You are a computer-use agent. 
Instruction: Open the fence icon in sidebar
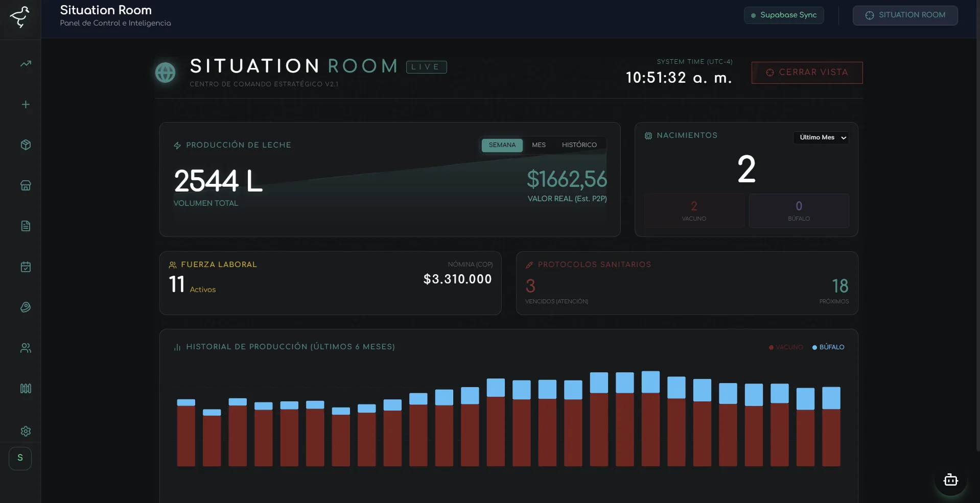click(26, 389)
